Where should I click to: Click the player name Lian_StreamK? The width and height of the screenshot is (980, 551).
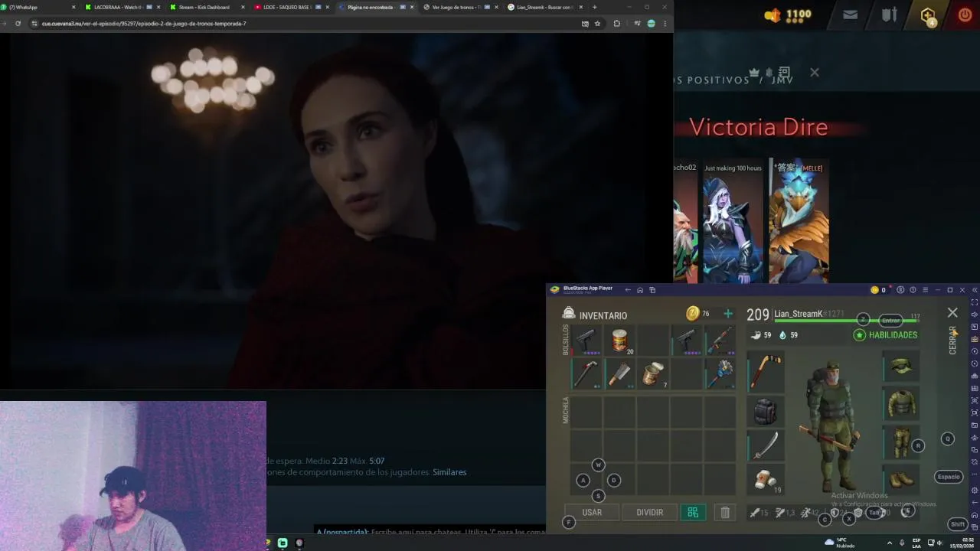point(798,314)
